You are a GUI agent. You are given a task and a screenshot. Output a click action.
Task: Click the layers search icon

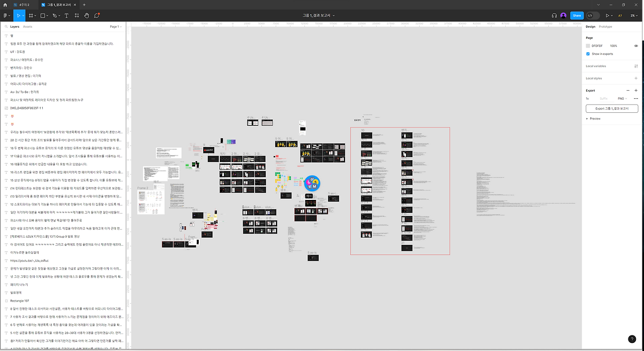(x=6, y=27)
